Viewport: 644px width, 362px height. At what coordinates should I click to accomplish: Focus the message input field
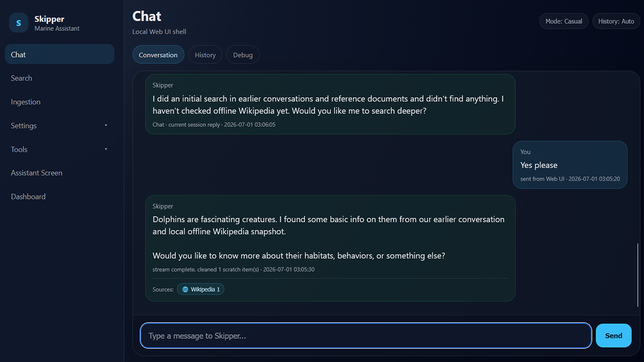tap(366, 336)
